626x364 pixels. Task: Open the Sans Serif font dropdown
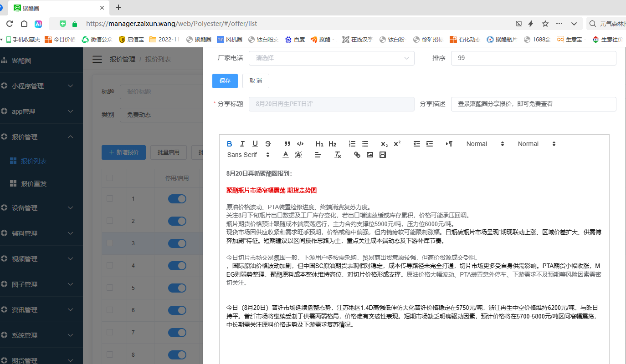[x=248, y=155]
